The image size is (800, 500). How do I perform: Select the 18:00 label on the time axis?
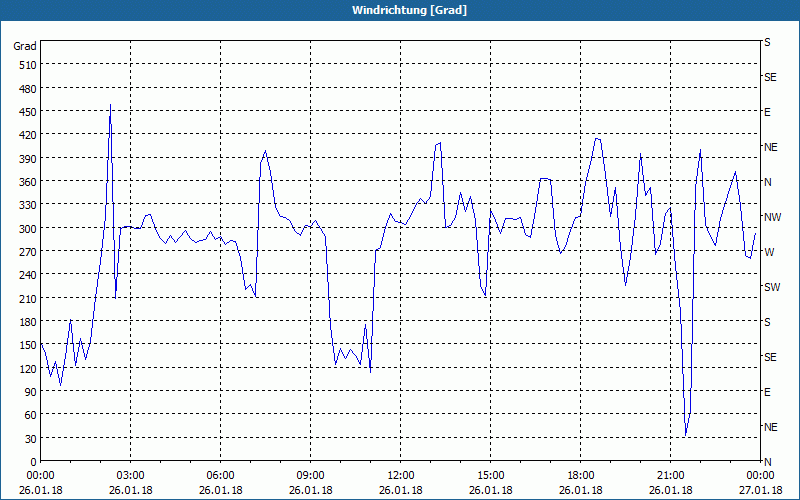[x=581, y=476]
